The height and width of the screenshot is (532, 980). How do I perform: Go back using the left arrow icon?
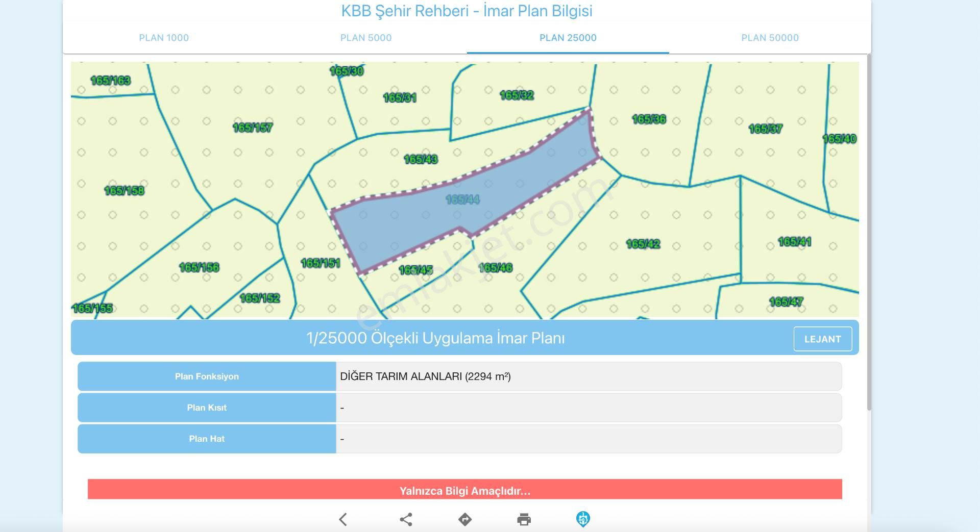[343, 519]
